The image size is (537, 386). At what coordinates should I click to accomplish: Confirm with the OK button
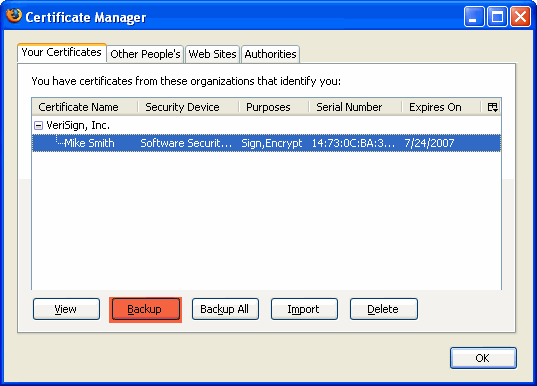pyautogui.click(x=483, y=358)
